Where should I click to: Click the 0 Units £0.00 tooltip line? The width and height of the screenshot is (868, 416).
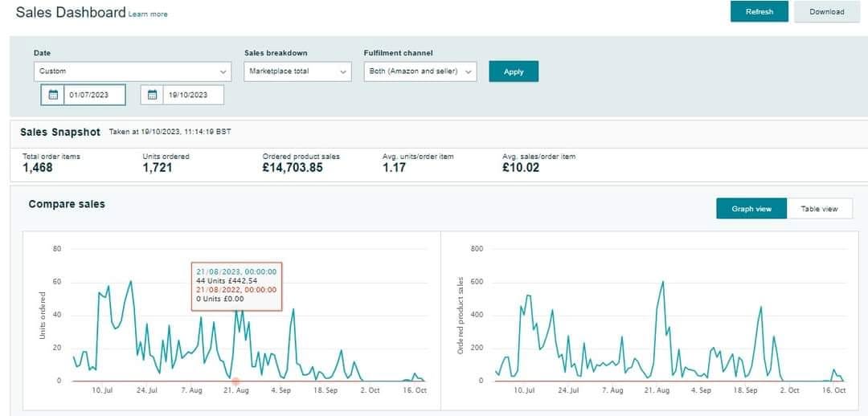tap(219, 299)
